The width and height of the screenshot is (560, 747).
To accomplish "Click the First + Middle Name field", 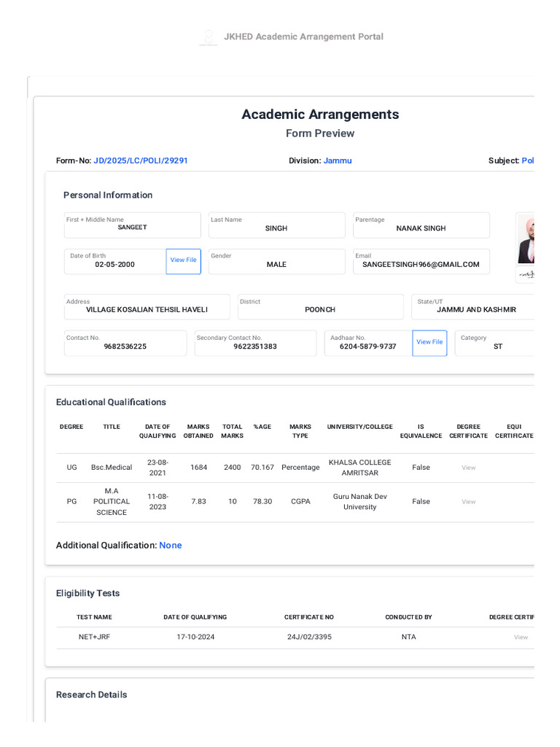I will 132,225.
